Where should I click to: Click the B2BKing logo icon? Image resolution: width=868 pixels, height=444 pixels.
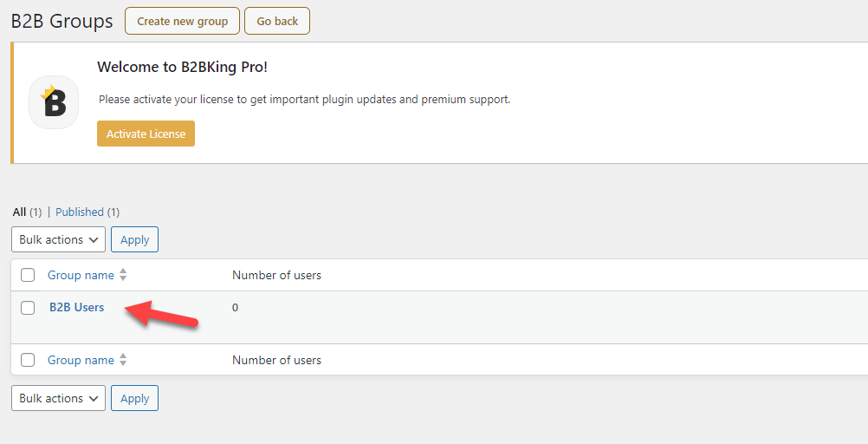[x=54, y=102]
